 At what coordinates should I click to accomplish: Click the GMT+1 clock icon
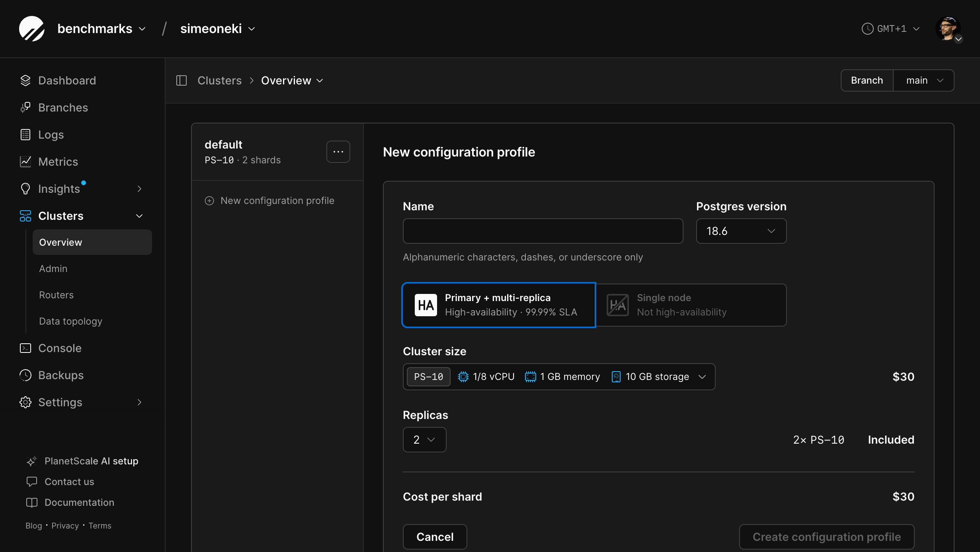click(867, 29)
